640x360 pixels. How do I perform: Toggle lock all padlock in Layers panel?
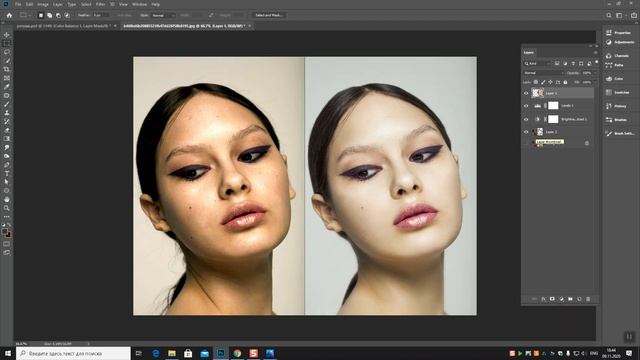tap(565, 82)
